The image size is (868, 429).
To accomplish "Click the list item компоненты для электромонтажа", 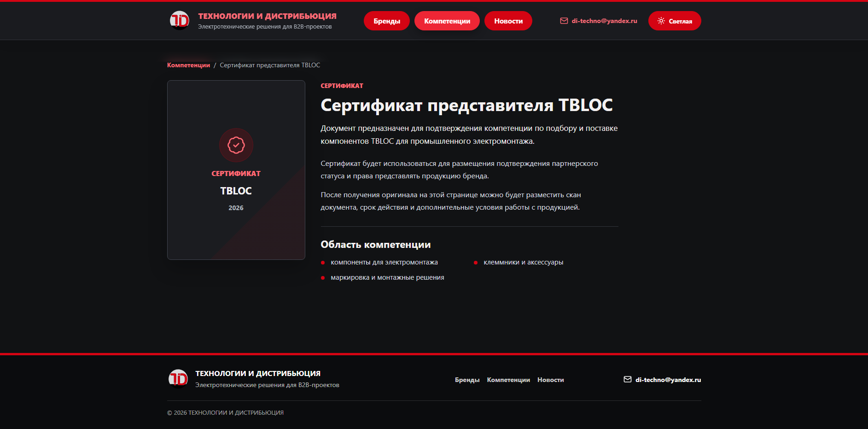I will pyautogui.click(x=384, y=262).
